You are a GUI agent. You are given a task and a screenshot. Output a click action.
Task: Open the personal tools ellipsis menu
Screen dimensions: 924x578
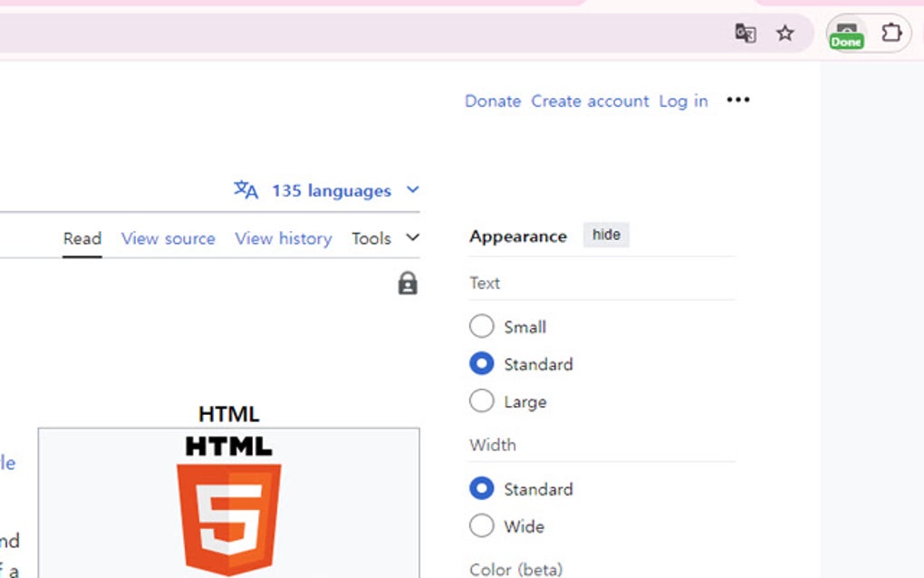click(x=738, y=101)
